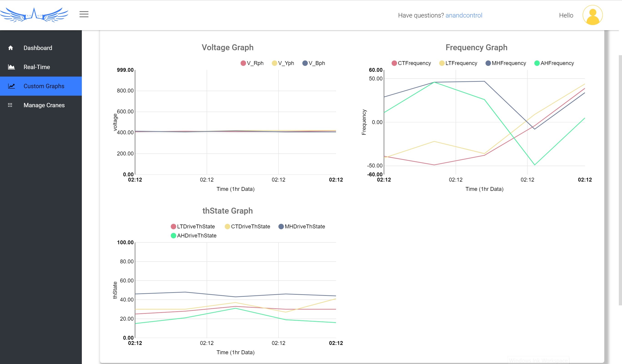Click the home icon on Dashboard

coord(11,48)
